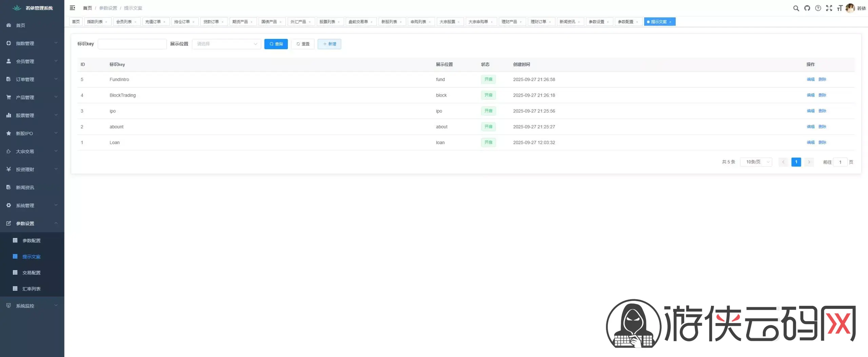Open the 展示位置 dropdown selector
The width and height of the screenshot is (868, 357).
226,44
